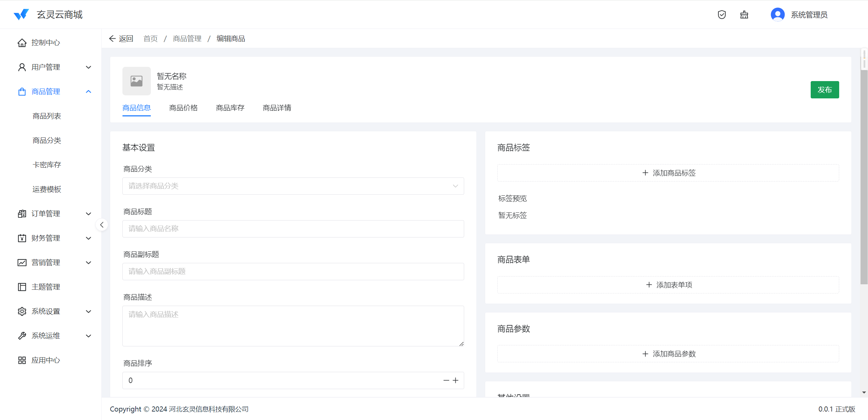This screenshot has width=868, height=420.
Task: Click the product image placeholder thumbnail
Action: coord(136,81)
